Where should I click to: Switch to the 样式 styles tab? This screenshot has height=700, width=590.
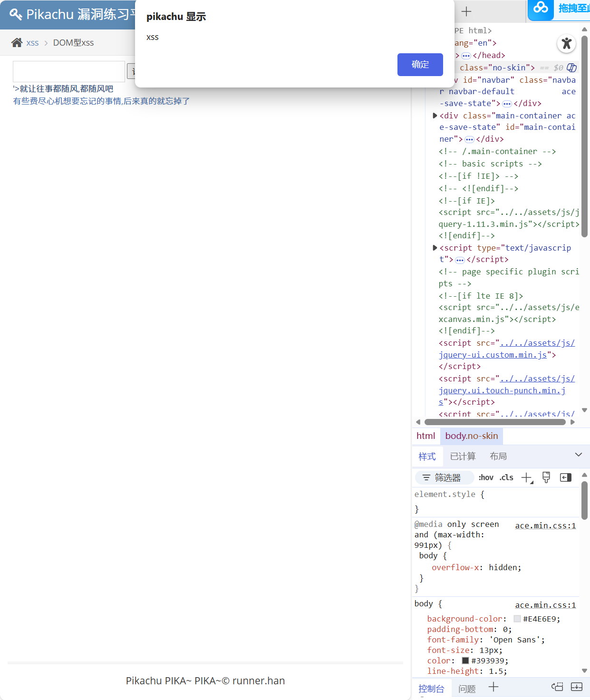(427, 457)
